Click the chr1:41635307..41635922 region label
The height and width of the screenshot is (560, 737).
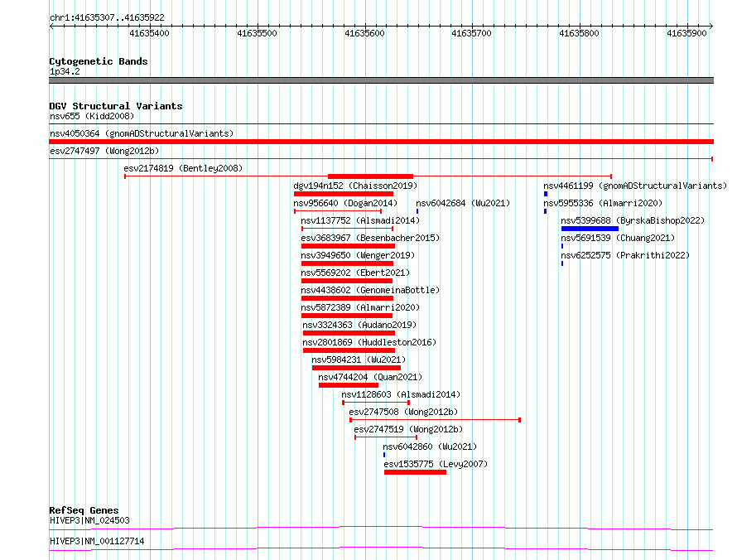tap(107, 18)
